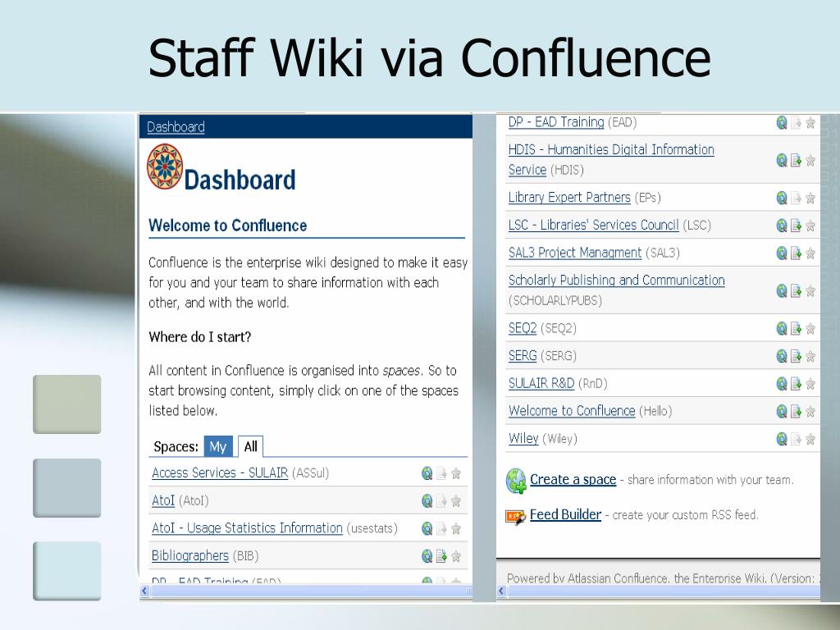Click the globe icon in the AtoI (AtoI) row
Screen dimensions: 840x630
coord(427,501)
